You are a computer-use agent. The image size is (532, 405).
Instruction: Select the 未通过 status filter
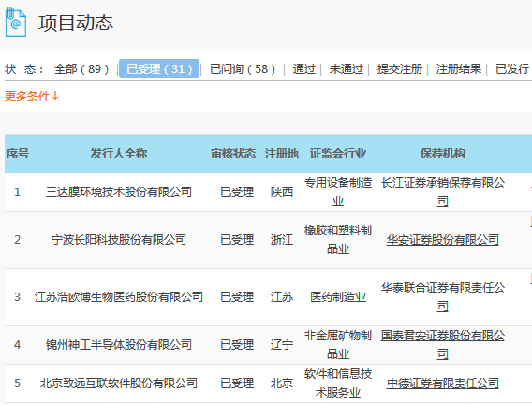[x=346, y=69]
